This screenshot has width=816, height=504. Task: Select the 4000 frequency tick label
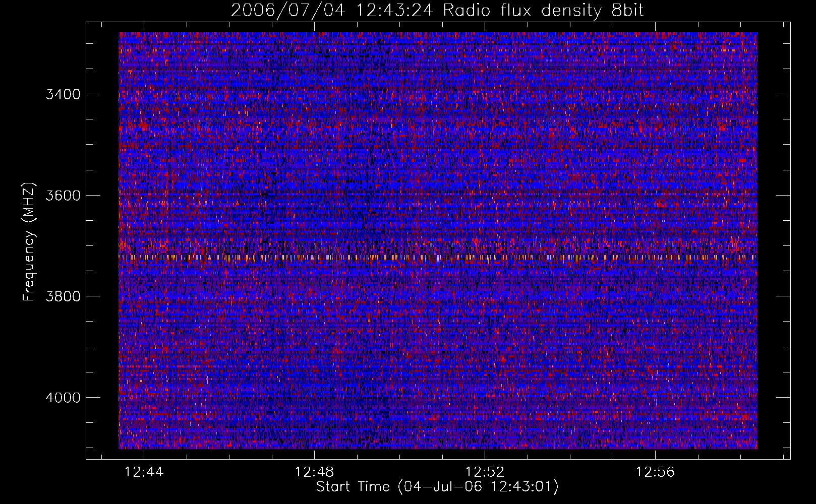click(x=63, y=397)
